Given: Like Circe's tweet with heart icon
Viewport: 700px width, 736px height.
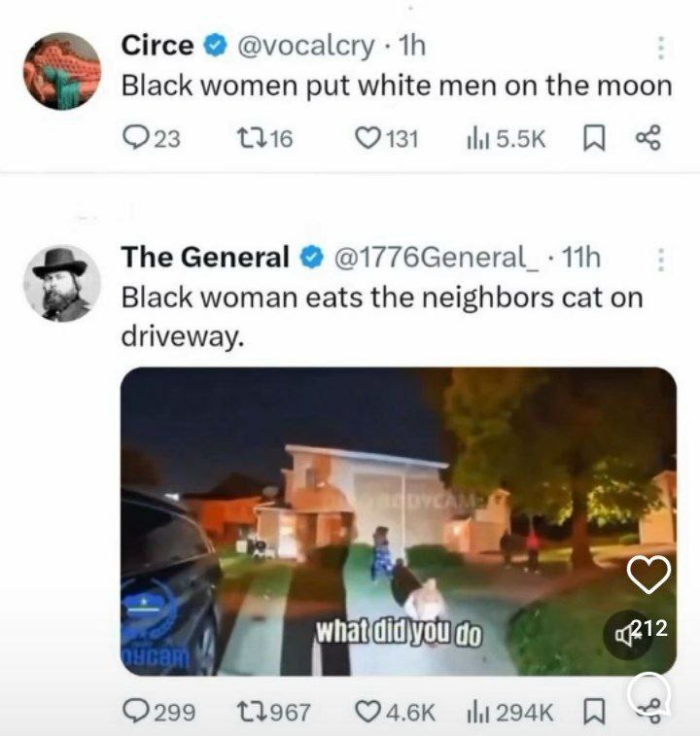Looking at the screenshot, I should click(367, 139).
